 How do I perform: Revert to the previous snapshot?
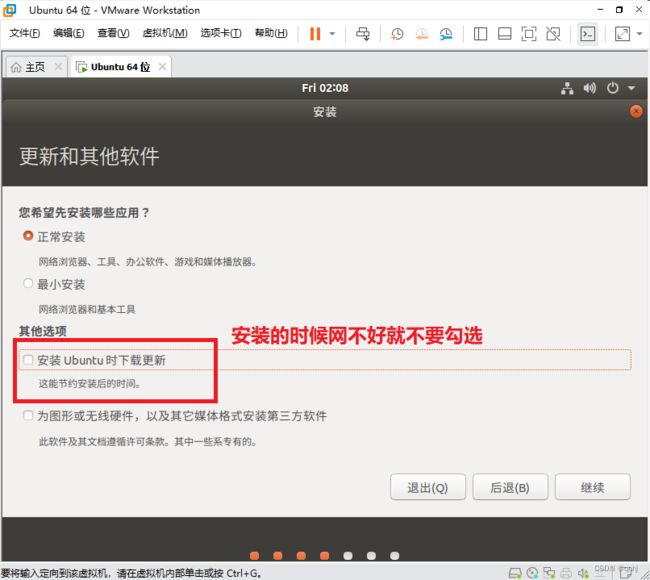coord(422,34)
